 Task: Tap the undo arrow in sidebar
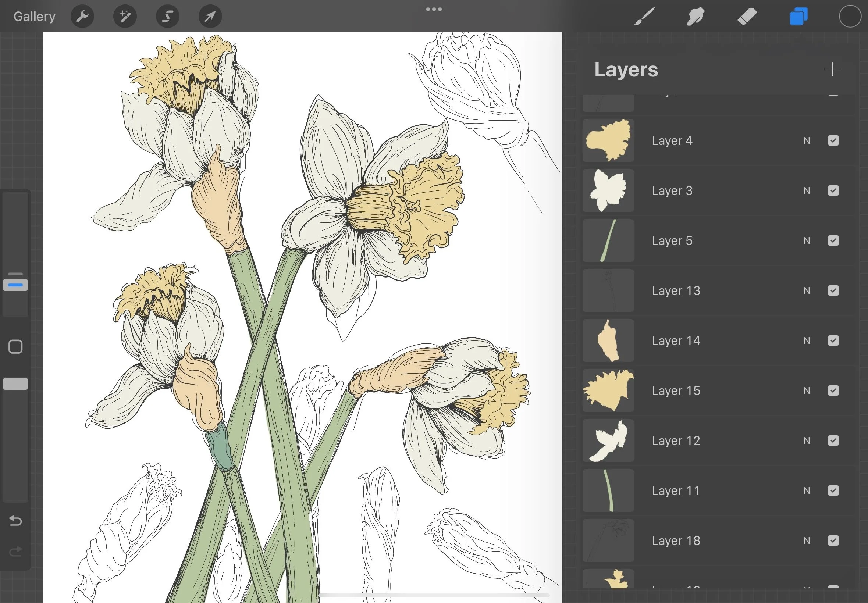(15, 521)
